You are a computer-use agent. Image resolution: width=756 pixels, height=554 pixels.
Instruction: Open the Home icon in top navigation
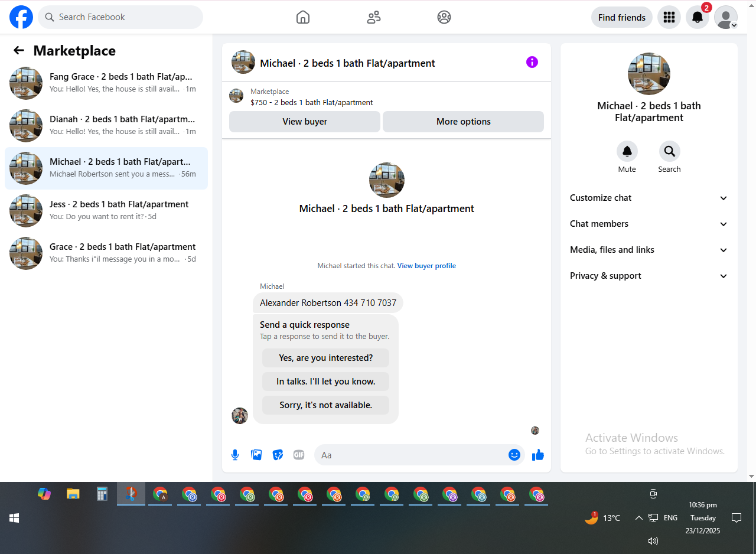(302, 17)
